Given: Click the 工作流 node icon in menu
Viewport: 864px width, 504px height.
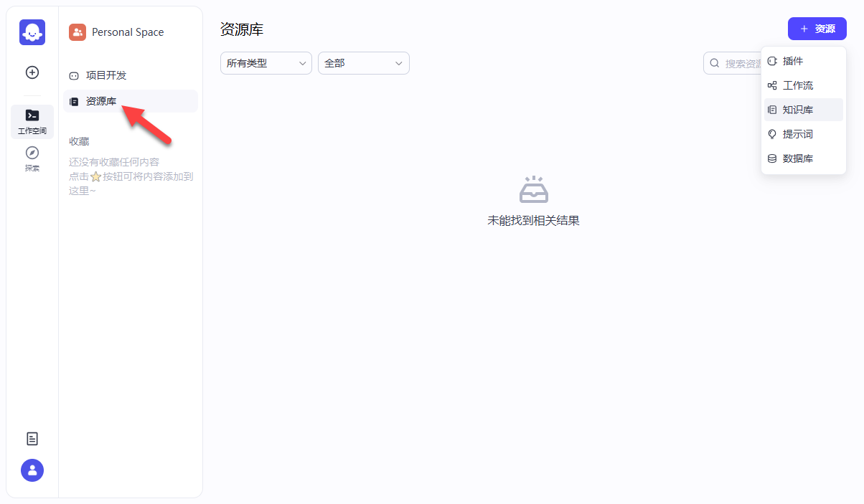Looking at the screenshot, I should pyautogui.click(x=773, y=85).
